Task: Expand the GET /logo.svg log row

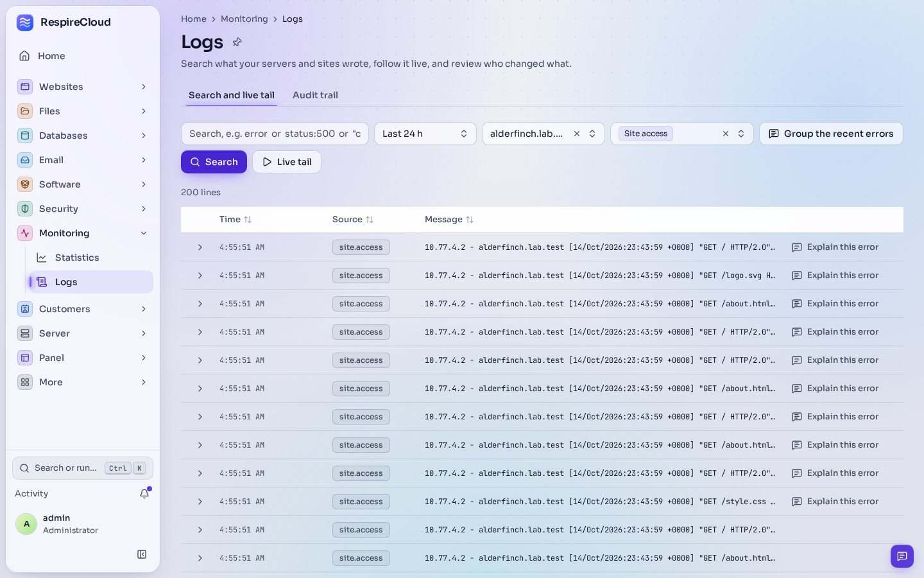Action: point(200,276)
